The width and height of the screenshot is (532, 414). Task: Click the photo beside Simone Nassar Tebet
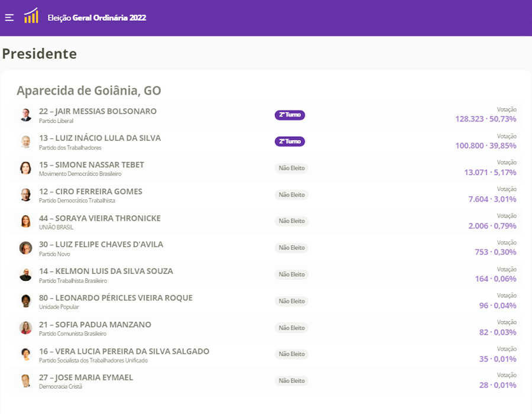tap(25, 168)
